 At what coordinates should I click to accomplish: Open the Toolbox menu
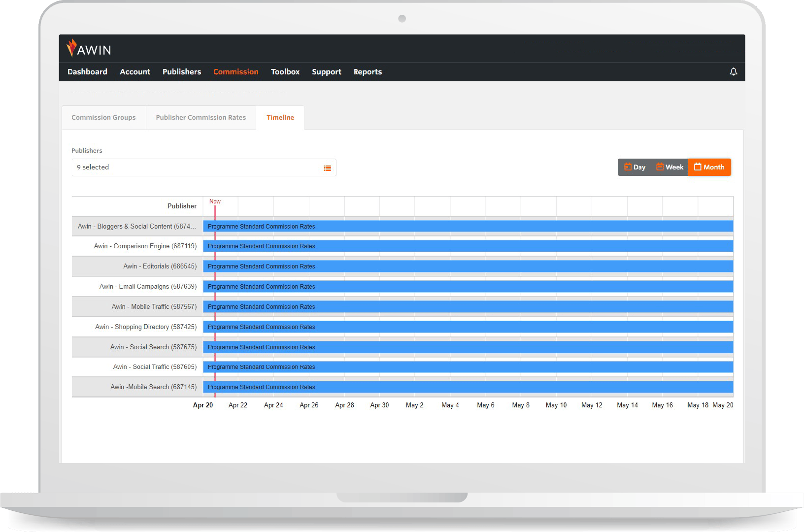(x=285, y=72)
